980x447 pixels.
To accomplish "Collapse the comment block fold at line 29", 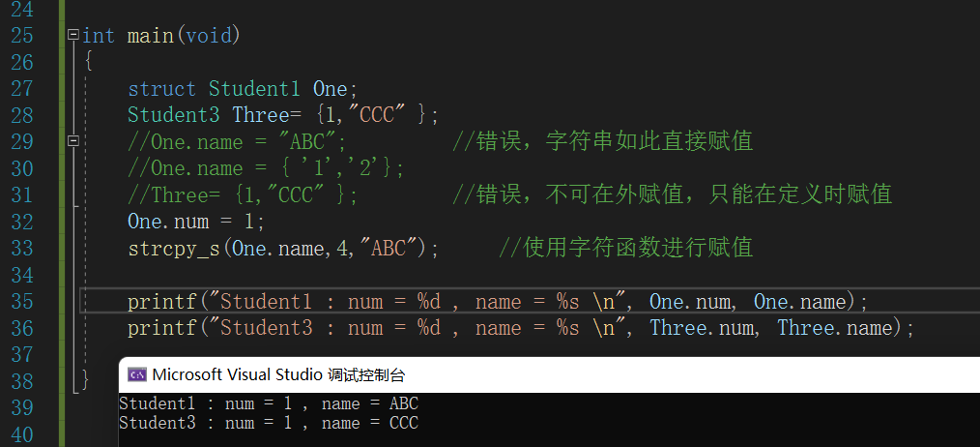I will tap(73, 141).
